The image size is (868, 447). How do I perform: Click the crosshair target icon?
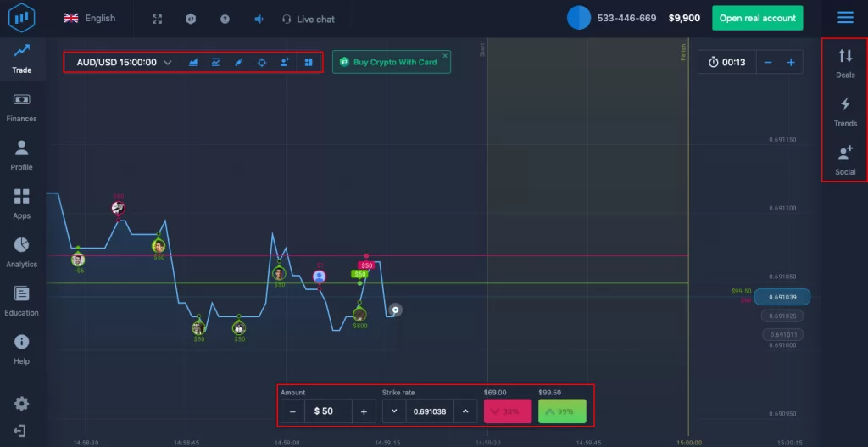coord(262,62)
